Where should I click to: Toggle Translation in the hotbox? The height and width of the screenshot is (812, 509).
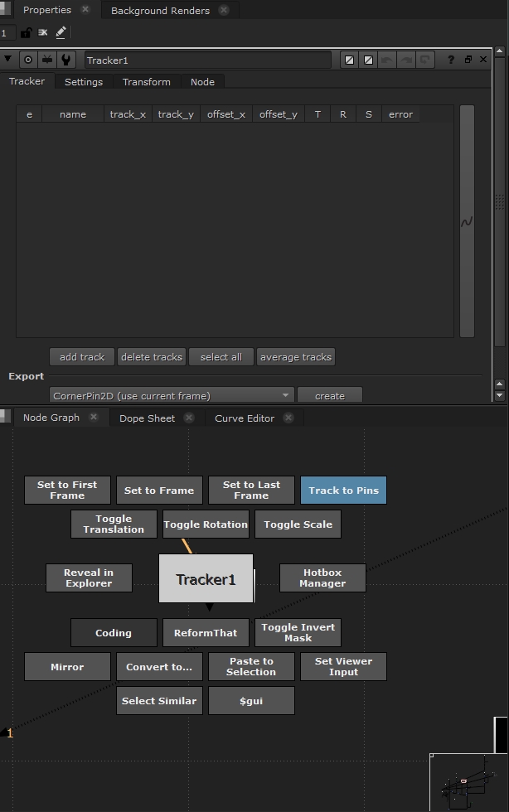coord(114,524)
